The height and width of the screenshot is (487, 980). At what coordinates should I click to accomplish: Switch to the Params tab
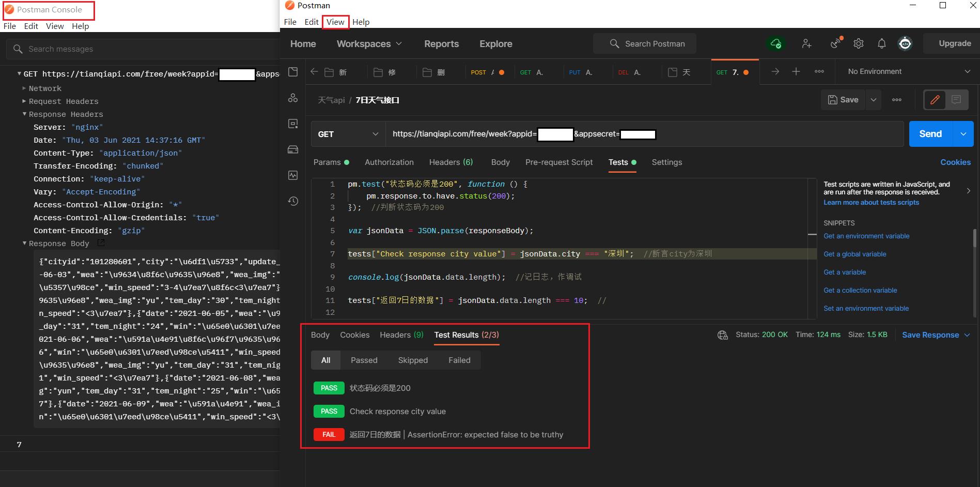pos(331,162)
